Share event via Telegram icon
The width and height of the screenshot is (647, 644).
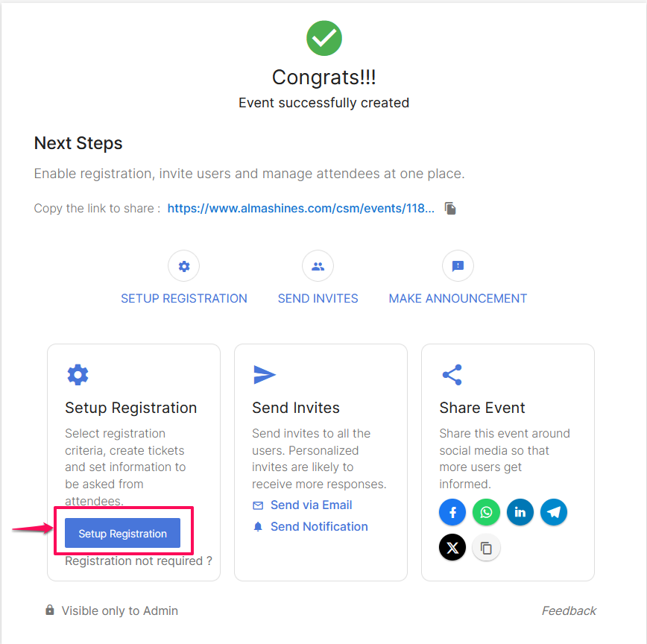[554, 512]
